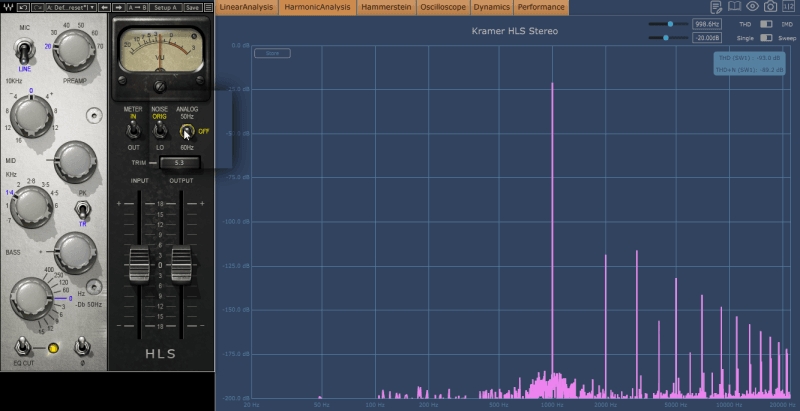Switch to the LinearAnalysis tab
The height and width of the screenshot is (411, 800).
tap(247, 7)
